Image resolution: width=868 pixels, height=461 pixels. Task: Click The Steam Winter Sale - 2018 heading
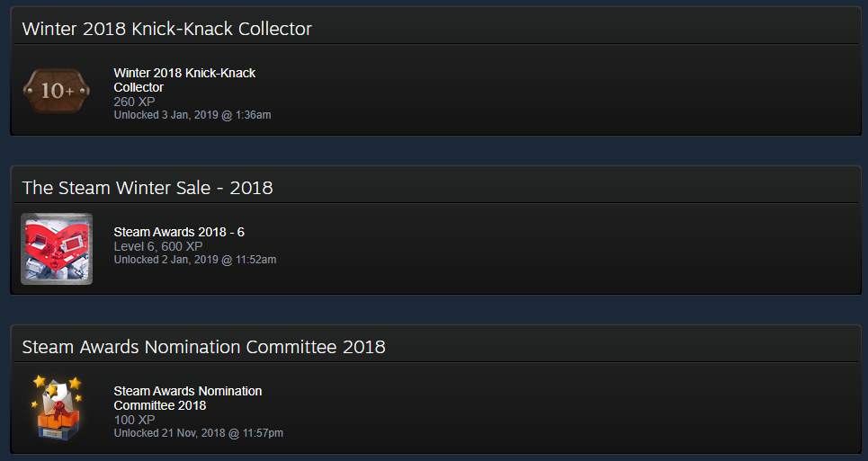(x=148, y=188)
